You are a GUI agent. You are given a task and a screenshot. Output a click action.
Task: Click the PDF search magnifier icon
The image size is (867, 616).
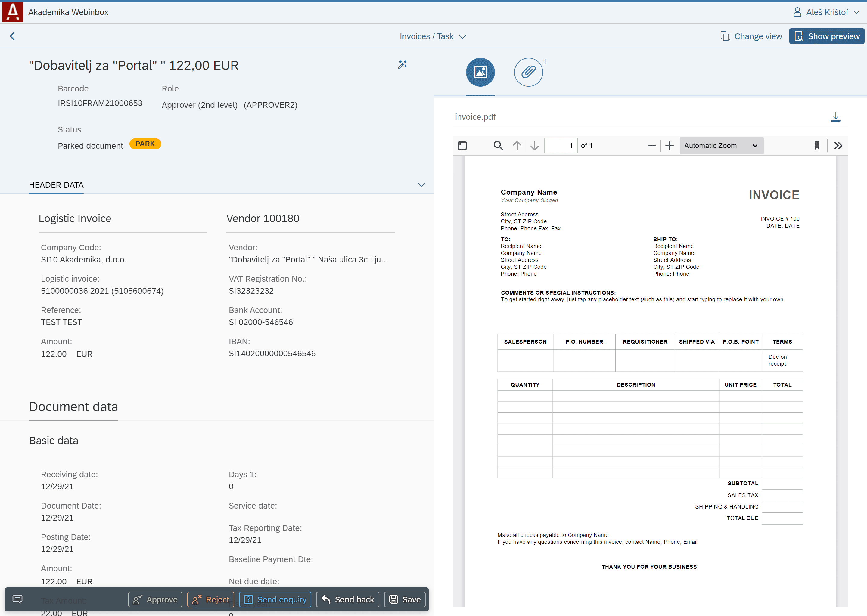coord(498,146)
